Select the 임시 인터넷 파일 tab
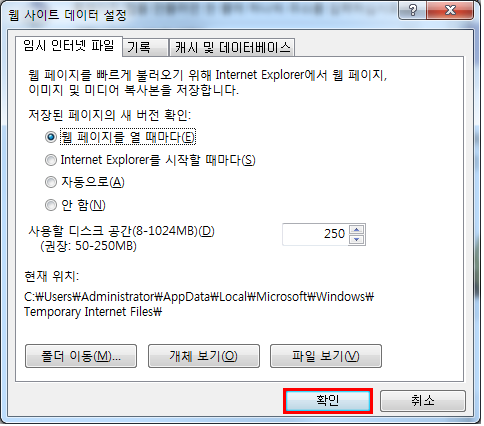This screenshot has height=426, width=484. pyautogui.click(x=69, y=46)
